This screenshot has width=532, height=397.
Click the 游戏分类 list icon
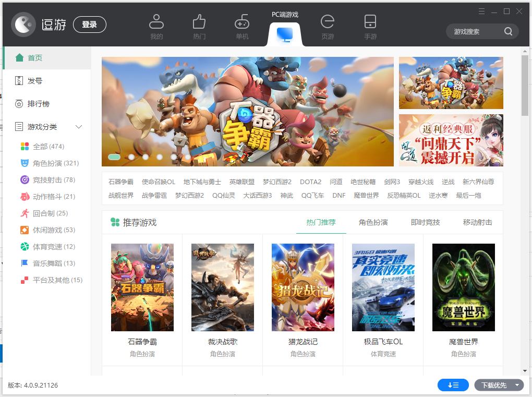(x=19, y=127)
